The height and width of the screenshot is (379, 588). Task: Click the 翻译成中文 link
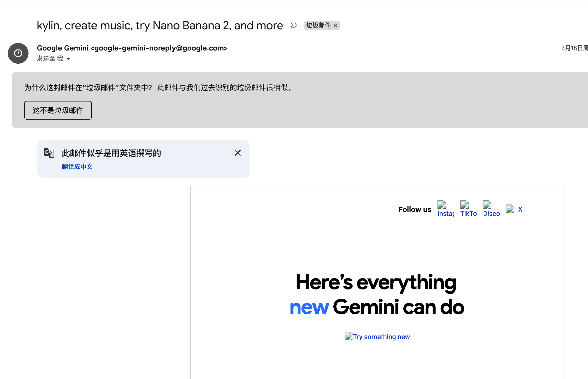pyautogui.click(x=77, y=167)
